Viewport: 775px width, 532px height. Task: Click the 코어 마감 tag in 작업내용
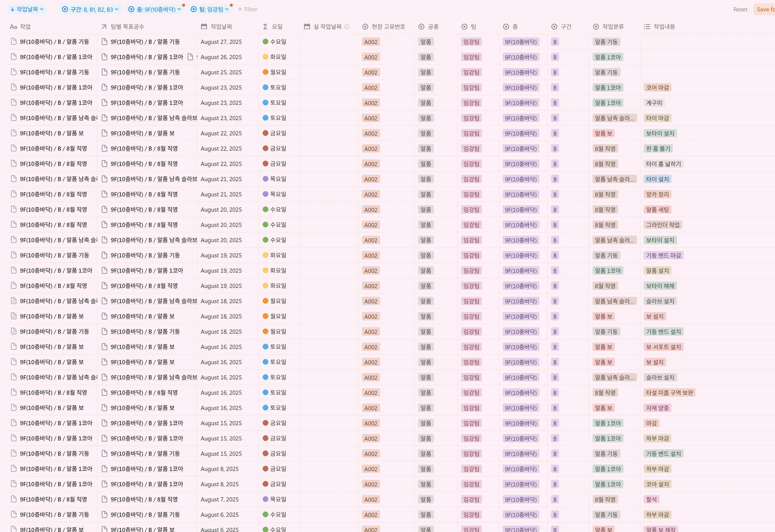pyautogui.click(x=657, y=88)
